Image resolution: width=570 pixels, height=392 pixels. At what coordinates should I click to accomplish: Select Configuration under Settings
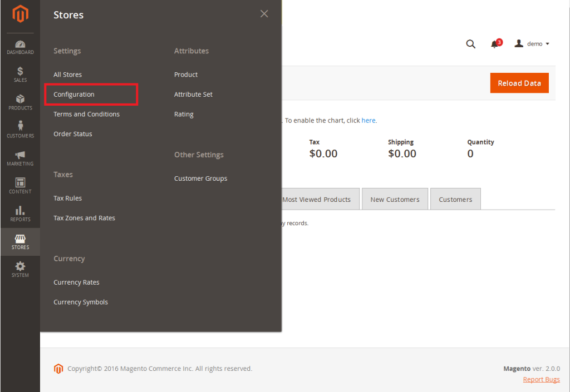[74, 95]
